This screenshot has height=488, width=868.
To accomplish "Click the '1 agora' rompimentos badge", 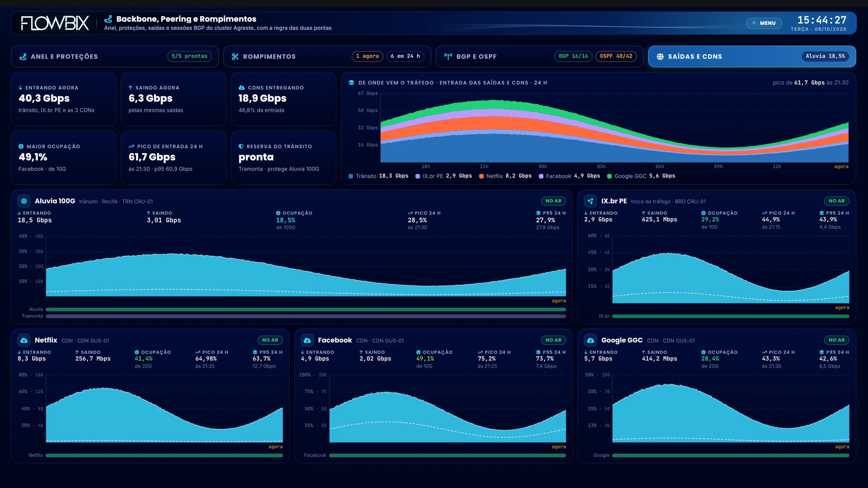I will pyautogui.click(x=367, y=56).
